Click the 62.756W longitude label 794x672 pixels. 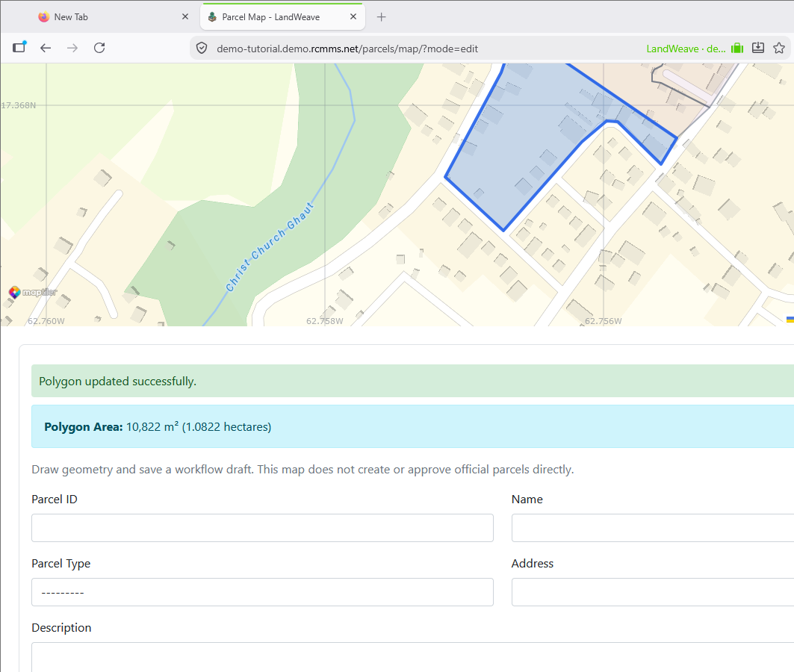[603, 321]
